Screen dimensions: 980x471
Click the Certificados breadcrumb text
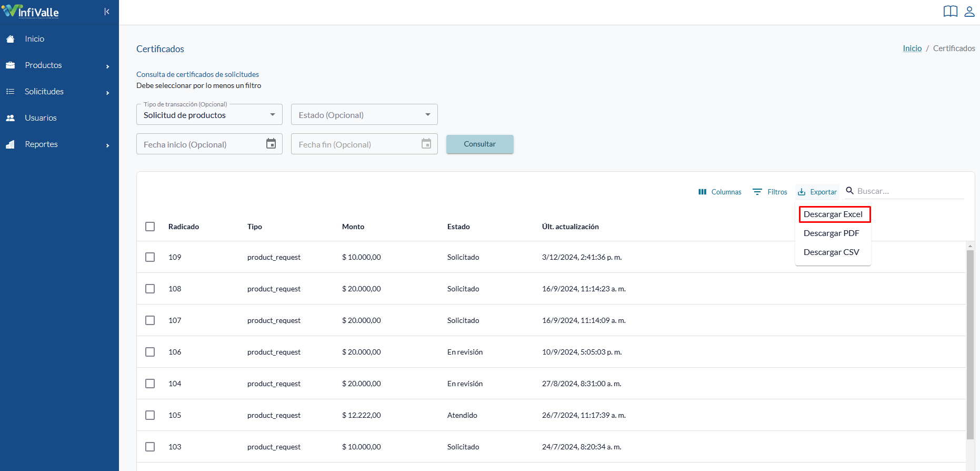pos(954,48)
